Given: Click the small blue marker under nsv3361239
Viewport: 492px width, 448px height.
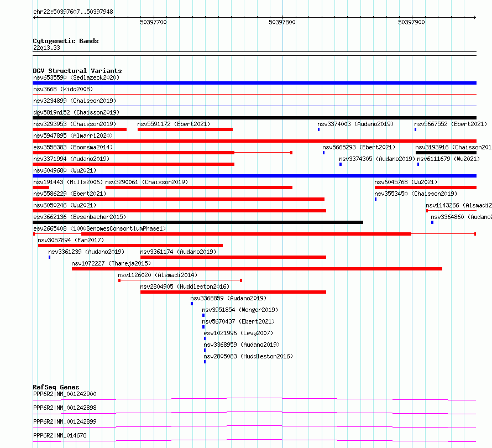Looking at the screenshot, I should coord(50,257).
